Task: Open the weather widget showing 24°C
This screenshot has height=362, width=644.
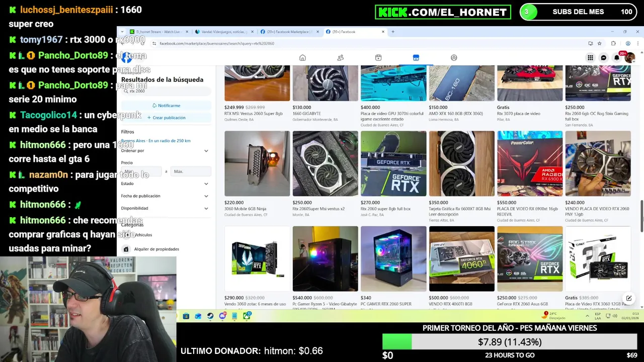Action: pyautogui.click(x=554, y=316)
